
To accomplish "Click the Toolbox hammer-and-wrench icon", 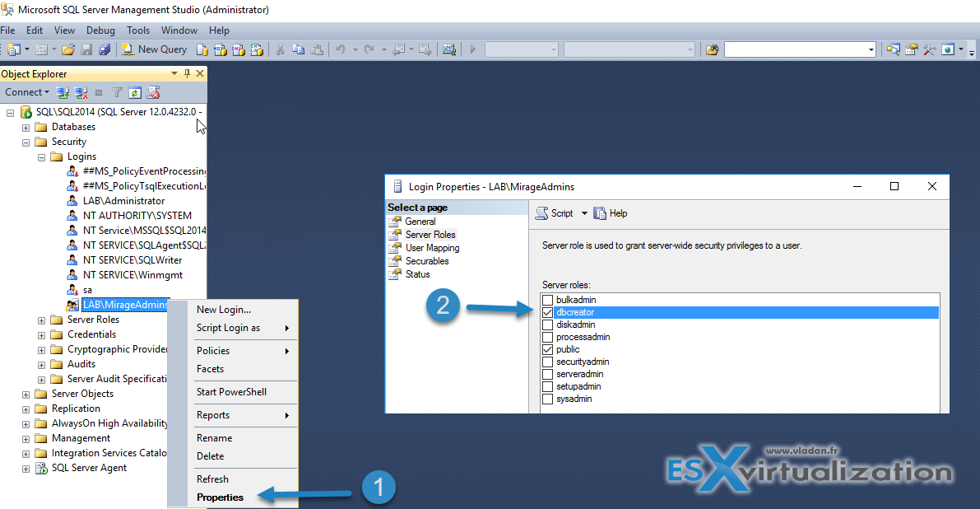I will coord(929,49).
